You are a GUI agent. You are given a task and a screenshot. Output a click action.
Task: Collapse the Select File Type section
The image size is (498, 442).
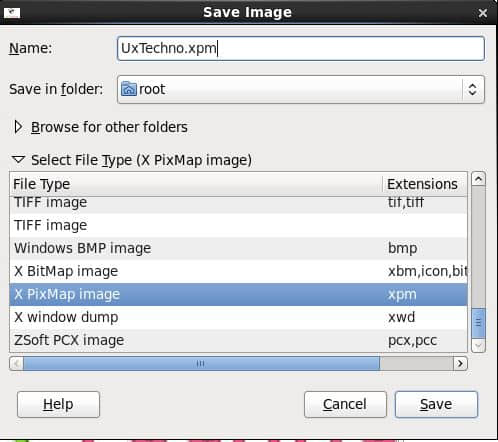click(x=18, y=160)
